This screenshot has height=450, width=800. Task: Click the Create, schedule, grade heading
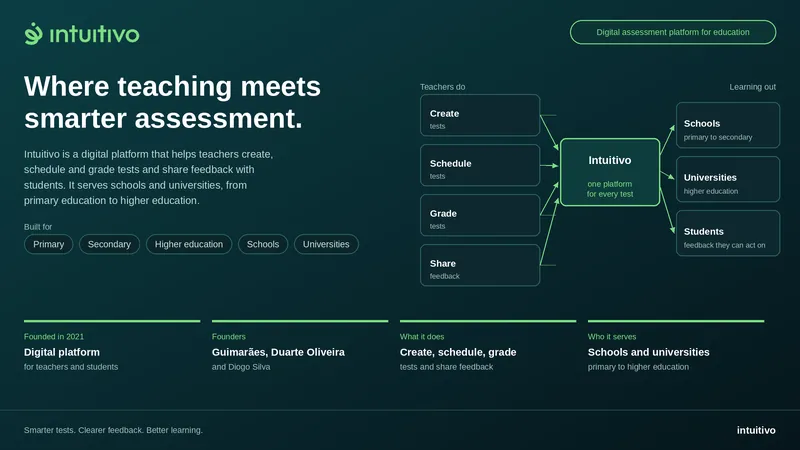coord(458,352)
